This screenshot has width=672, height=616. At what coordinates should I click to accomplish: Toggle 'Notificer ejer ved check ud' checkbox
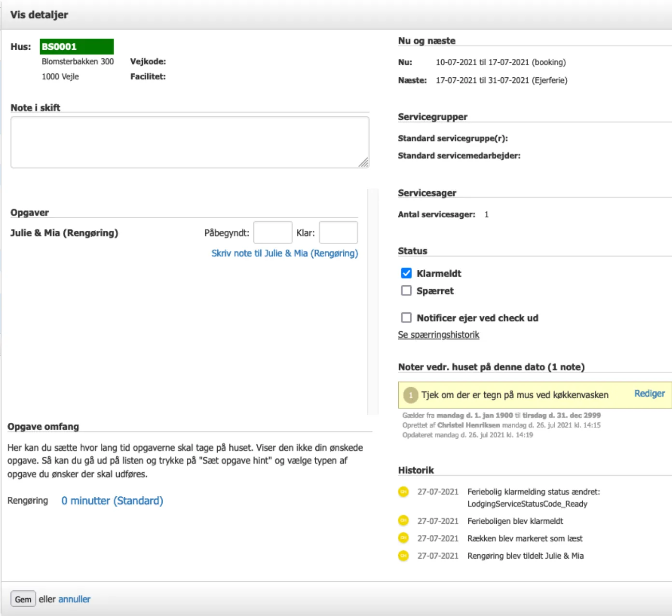406,318
